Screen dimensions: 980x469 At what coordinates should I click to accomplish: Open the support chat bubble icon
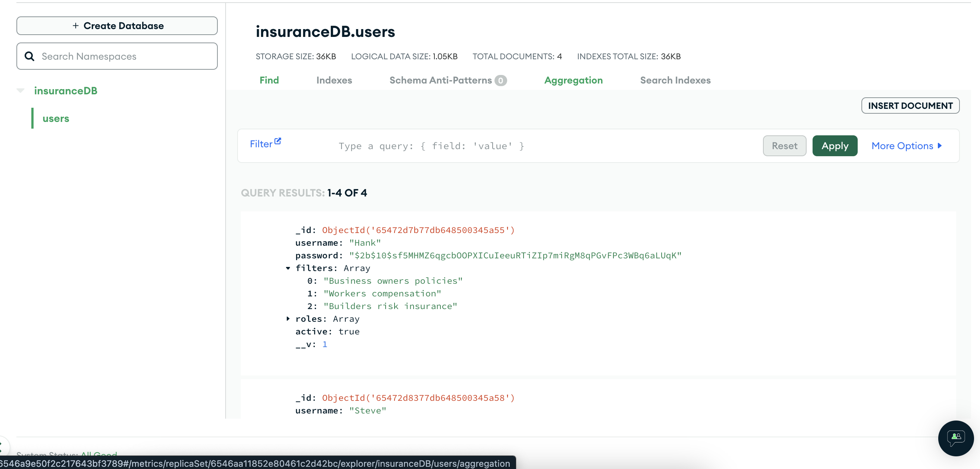click(x=955, y=438)
